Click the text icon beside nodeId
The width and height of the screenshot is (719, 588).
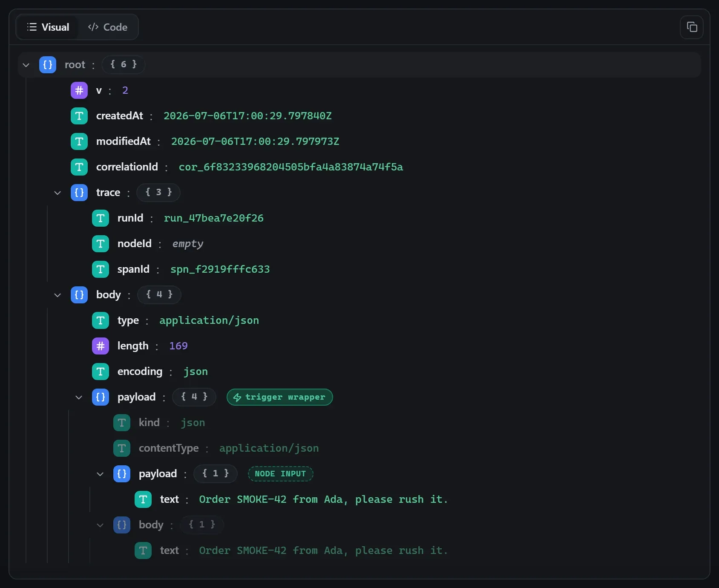(101, 244)
